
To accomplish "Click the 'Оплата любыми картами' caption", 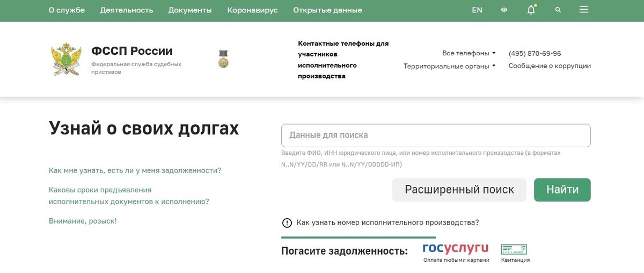I will point(456,260).
